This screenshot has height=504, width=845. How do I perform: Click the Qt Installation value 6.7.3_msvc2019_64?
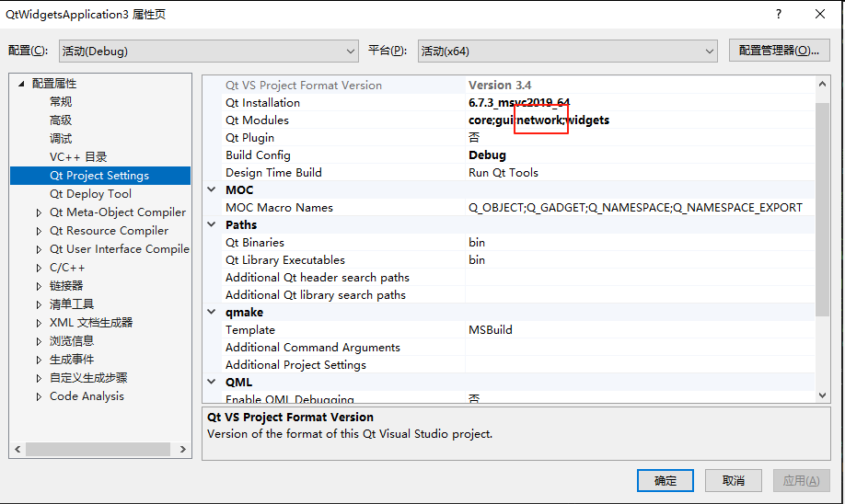[519, 102]
